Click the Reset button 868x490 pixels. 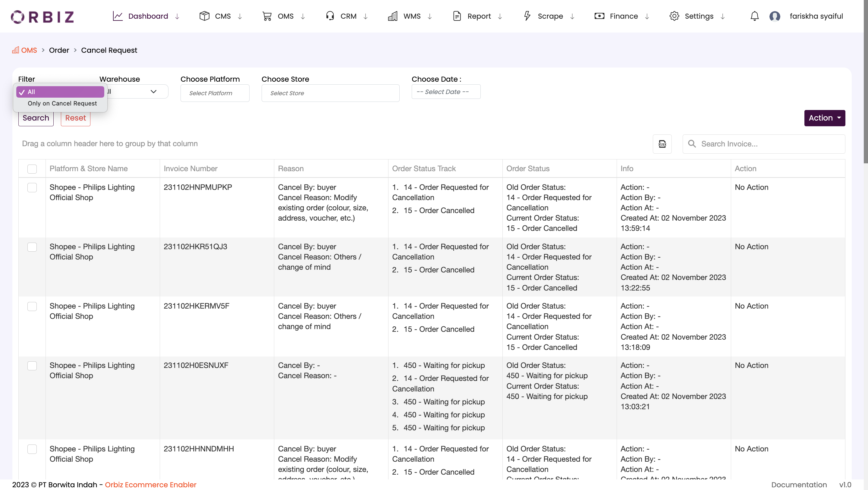pos(75,118)
